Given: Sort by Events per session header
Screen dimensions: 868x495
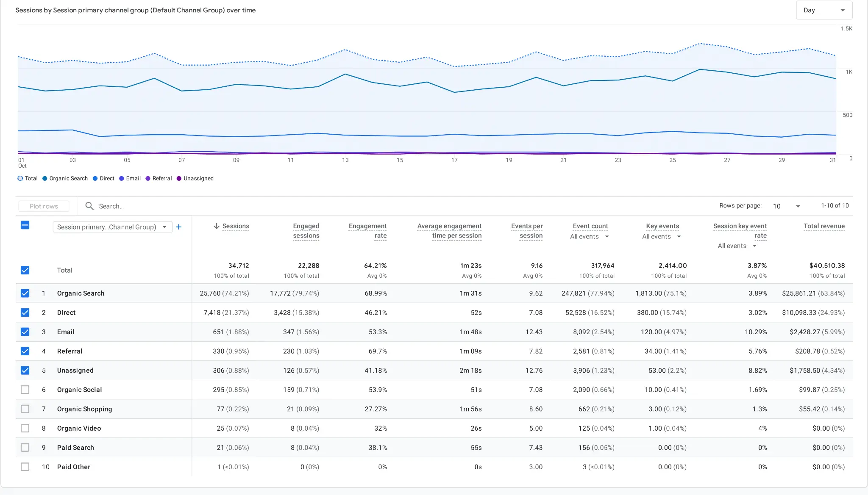Looking at the screenshot, I should (x=527, y=231).
